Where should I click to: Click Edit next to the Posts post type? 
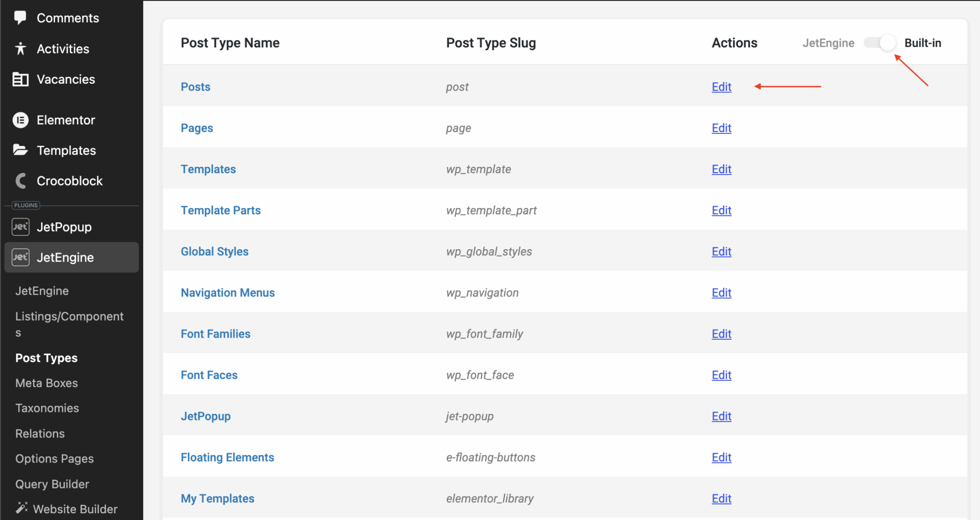(x=721, y=87)
